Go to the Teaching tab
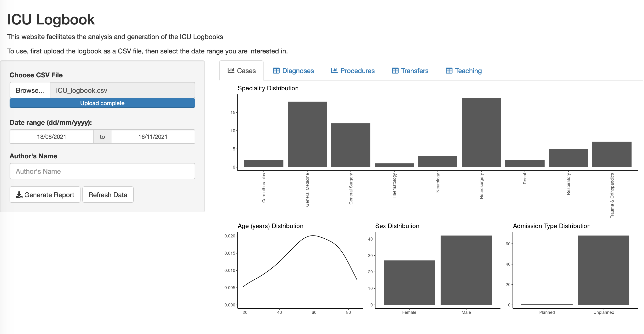This screenshot has height=334, width=644. tap(468, 71)
